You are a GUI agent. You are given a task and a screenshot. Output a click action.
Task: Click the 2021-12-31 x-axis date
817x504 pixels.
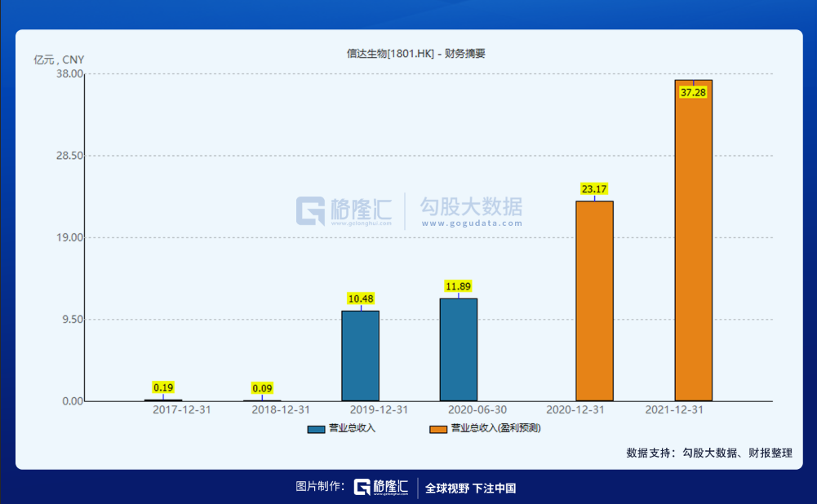coord(674,409)
